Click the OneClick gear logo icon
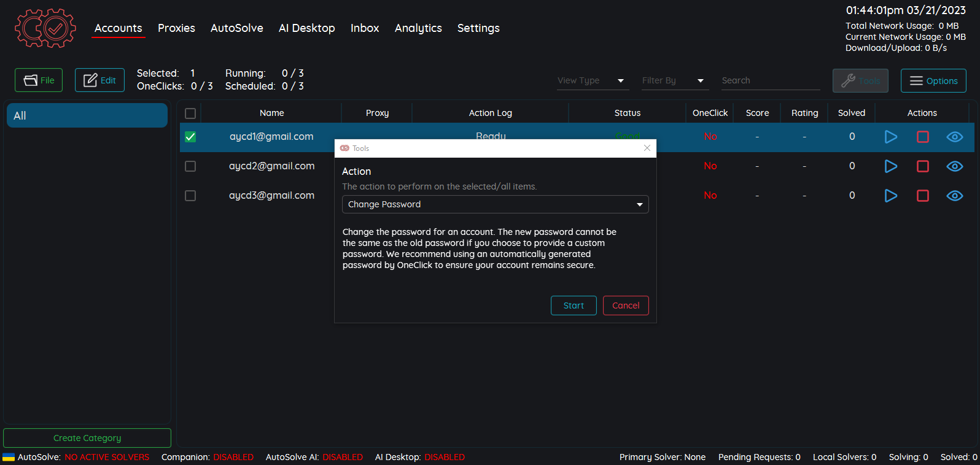980x465 pixels. click(45, 28)
